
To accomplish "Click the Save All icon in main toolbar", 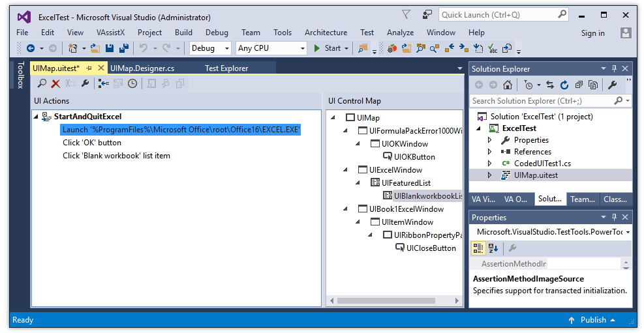I will pyautogui.click(x=123, y=48).
